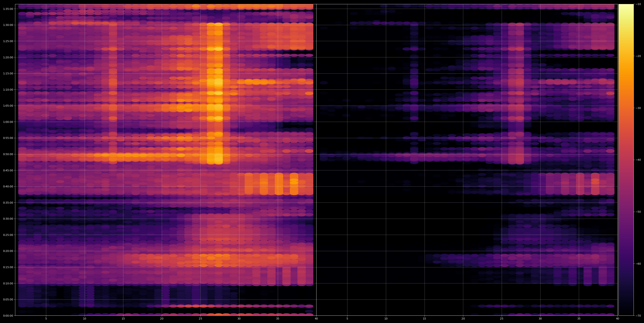Select the 1:30:00 time tick label

tap(8, 25)
